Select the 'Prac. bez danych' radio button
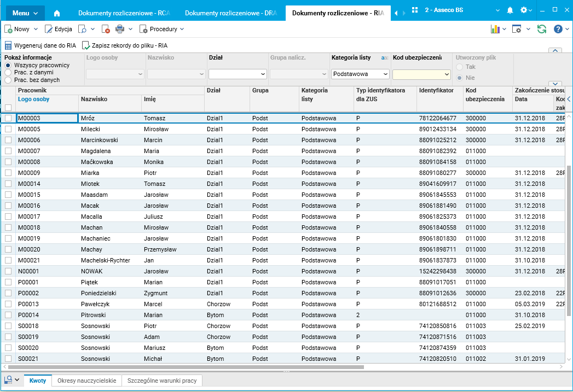 tap(8, 80)
